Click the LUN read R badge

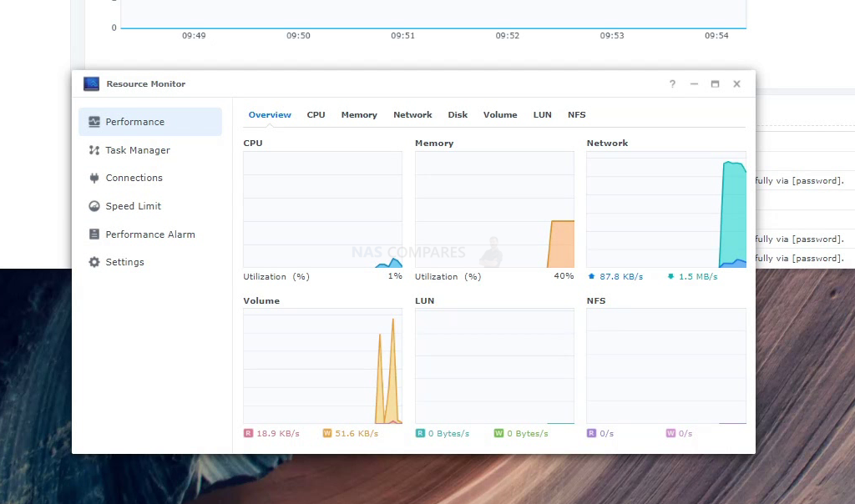pyautogui.click(x=420, y=433)
